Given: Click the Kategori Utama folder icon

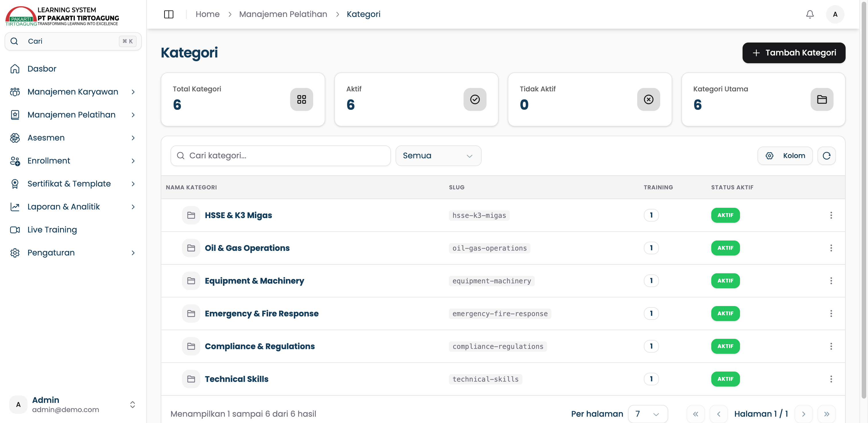Looking at the screenshot, I should coord(821,99).
